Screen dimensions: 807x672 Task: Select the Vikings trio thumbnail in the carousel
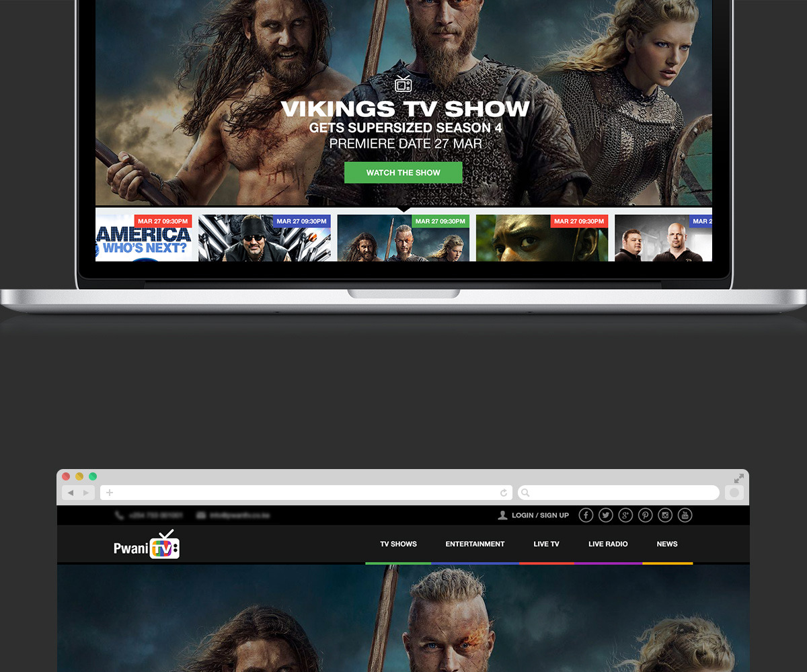click(x=403, y=238)
